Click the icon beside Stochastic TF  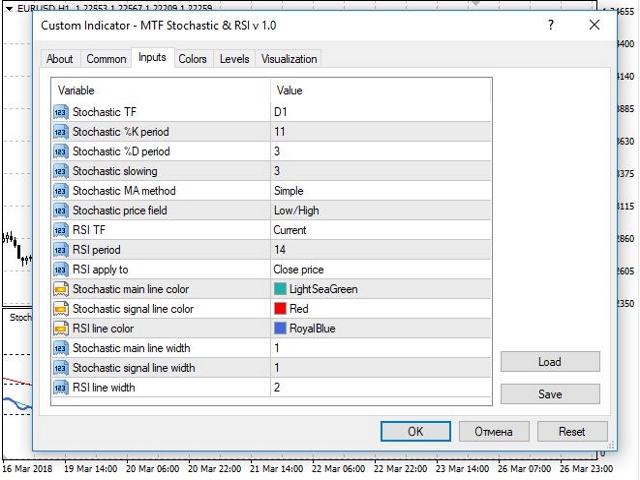click(61, 112)
